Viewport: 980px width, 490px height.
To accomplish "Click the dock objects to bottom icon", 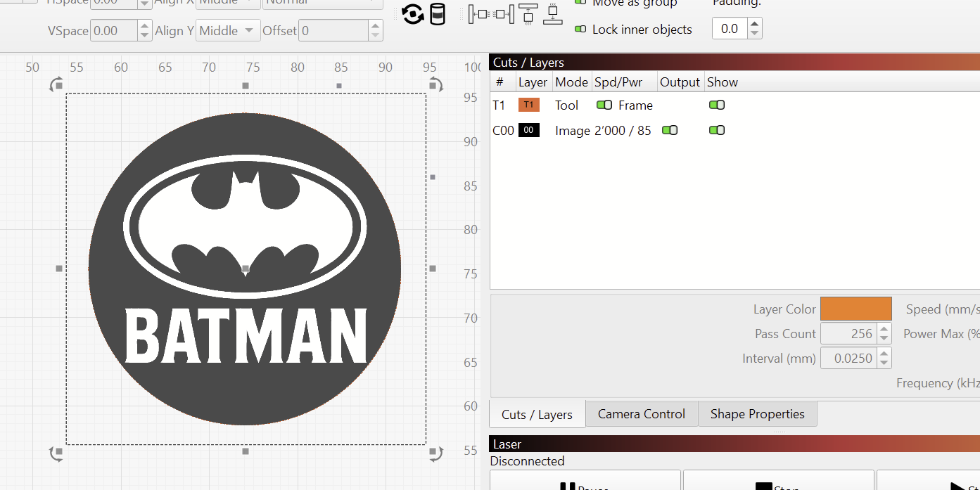I will click(x=552, y=14).
